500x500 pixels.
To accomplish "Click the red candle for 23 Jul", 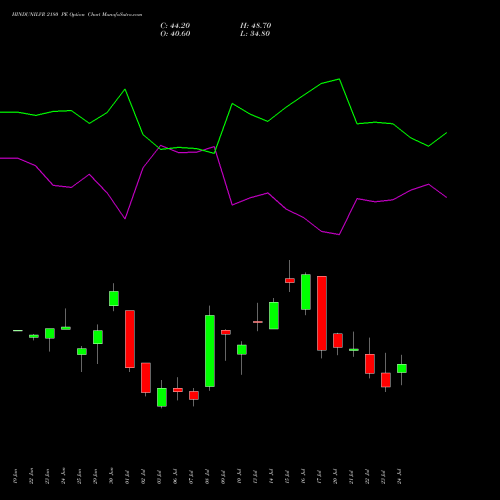I will (386, 380).
